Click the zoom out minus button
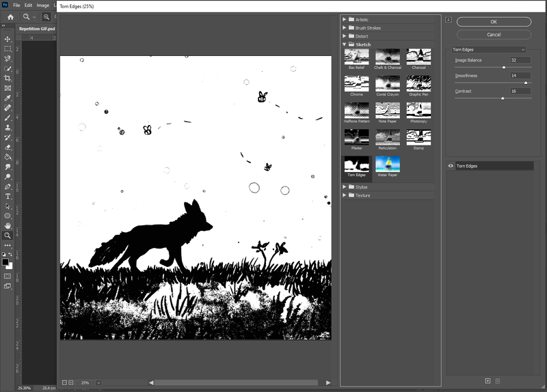Image resolution: width=547 pixels, height=392 pixels. (x=65, y=382)
